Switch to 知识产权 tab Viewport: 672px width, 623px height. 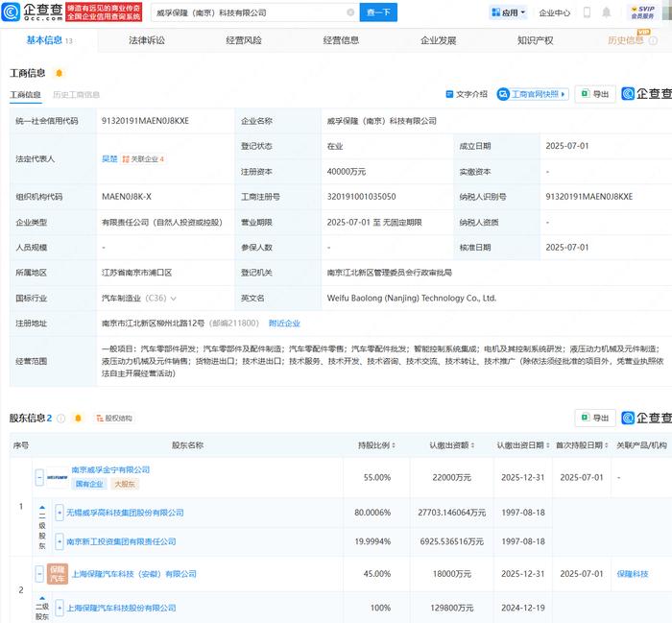click(x=536, y=40)
